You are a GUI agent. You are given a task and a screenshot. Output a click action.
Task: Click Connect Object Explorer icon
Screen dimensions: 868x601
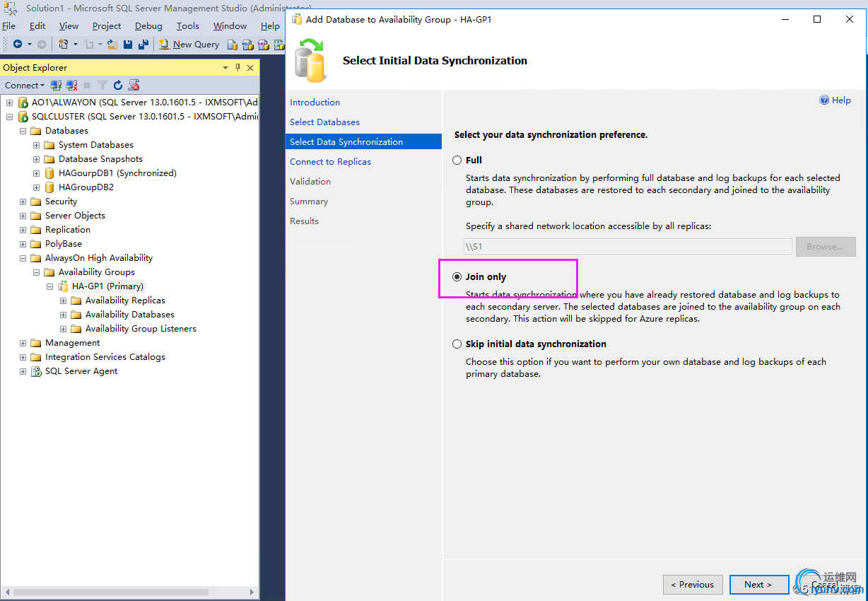[x=56, y=85]
